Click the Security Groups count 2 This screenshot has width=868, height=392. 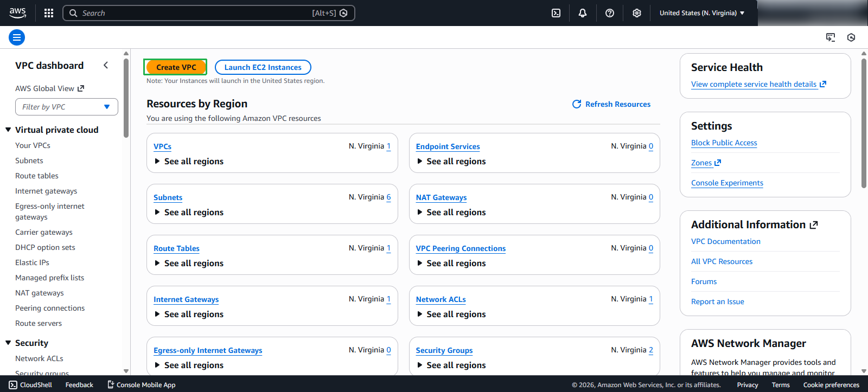(x=651, y=350)
